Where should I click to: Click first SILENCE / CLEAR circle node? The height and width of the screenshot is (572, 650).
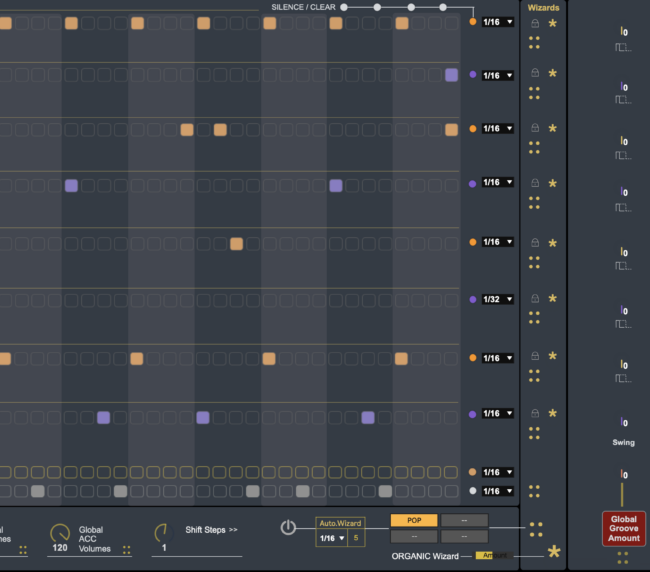pos(344,7)
